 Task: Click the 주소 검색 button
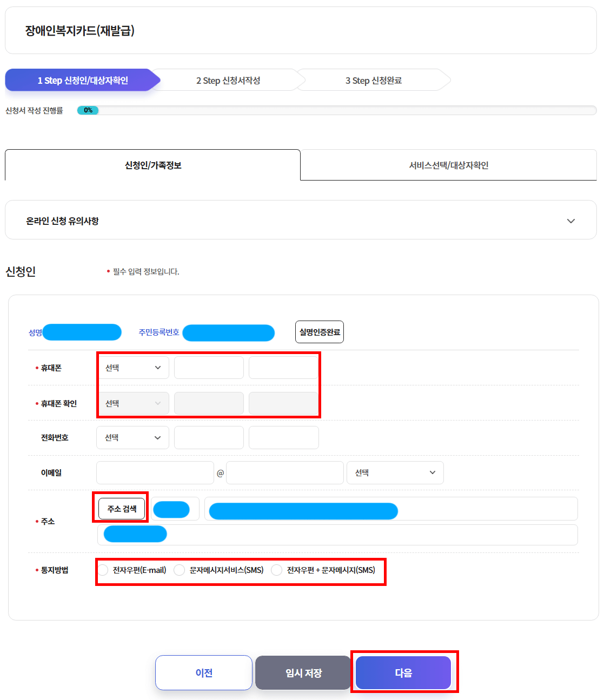coord(121,508)
